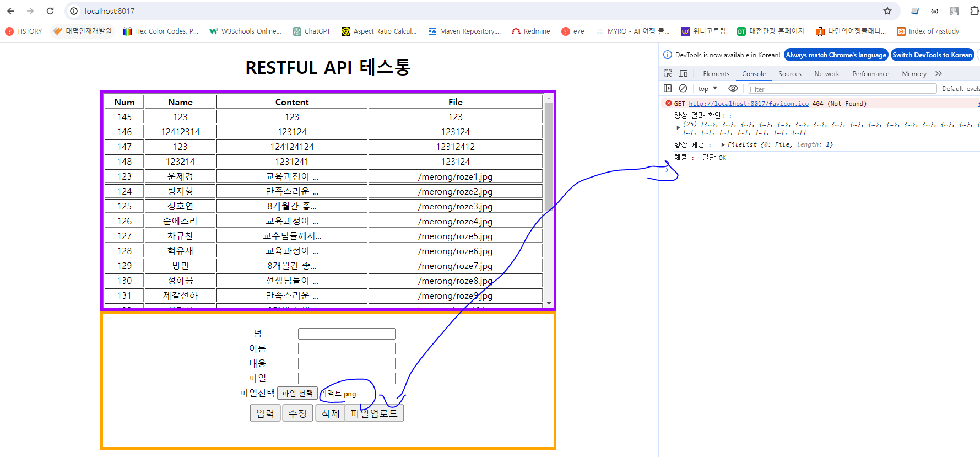Open the extensions puzzle icon

[x=974, y=11]
